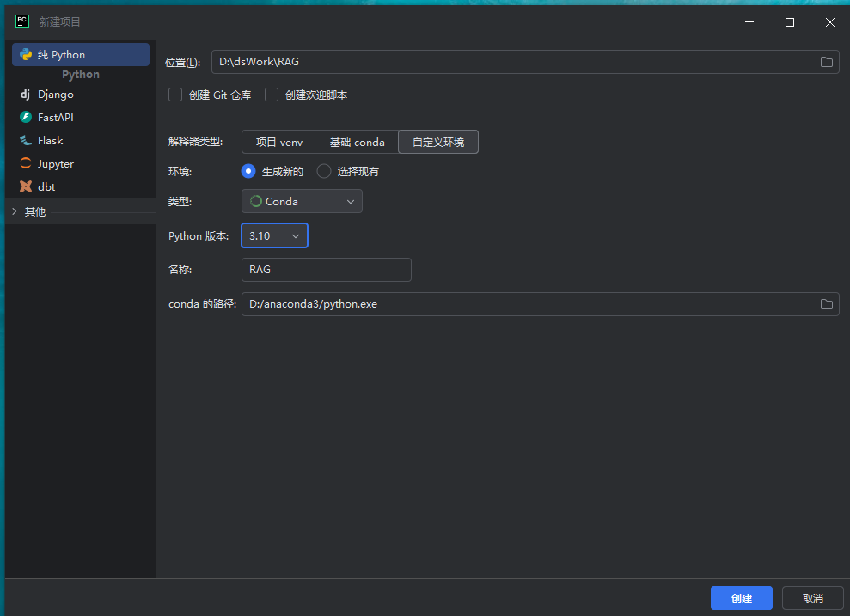This screenshot has width=850, height=616.
Task: Select the Pure Python project type
Action: (x=81, y=55)
